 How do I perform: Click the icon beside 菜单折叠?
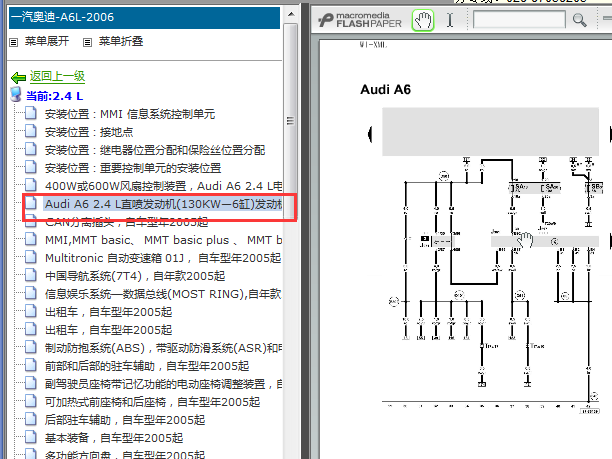[x=87, y=42]
